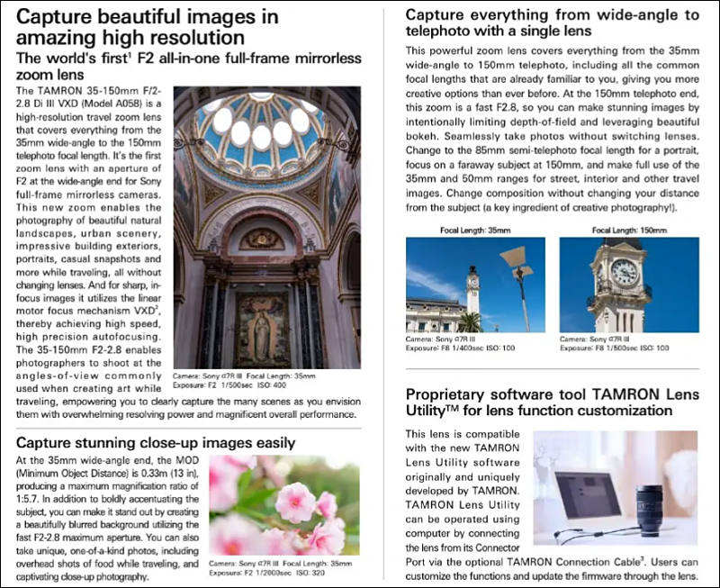Click the line "captivating close-up photography."
720x588 pixels.
[82, 577]
